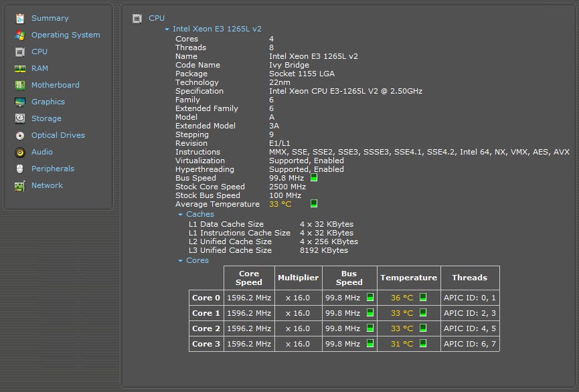579x392 pixels.
Task: Collapse the Cores section
Action: 180,261
